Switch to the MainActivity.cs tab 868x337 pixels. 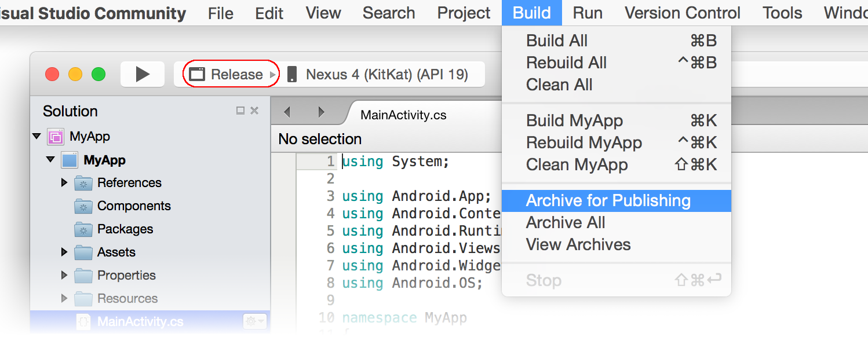403,114
